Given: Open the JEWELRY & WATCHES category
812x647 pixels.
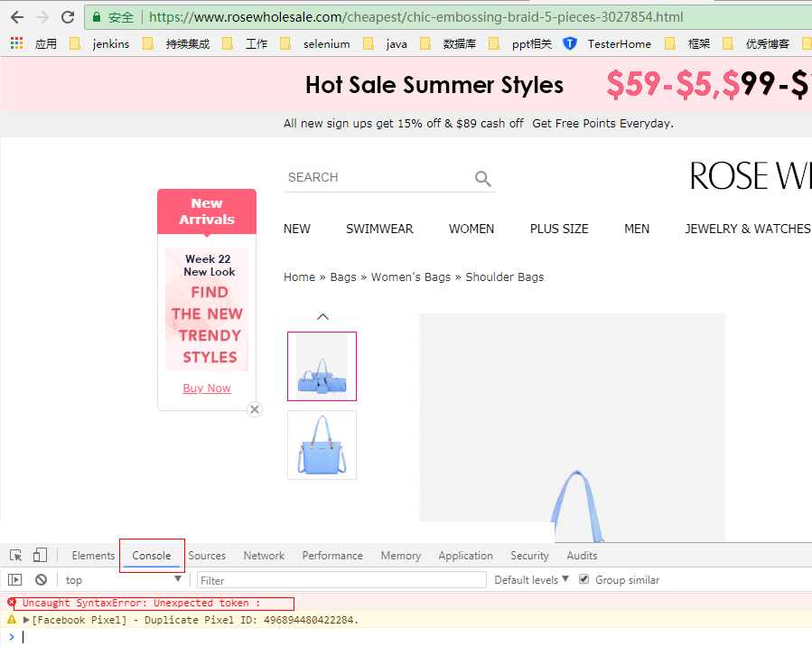Looking at the screenshot, I should pos(747,229).
